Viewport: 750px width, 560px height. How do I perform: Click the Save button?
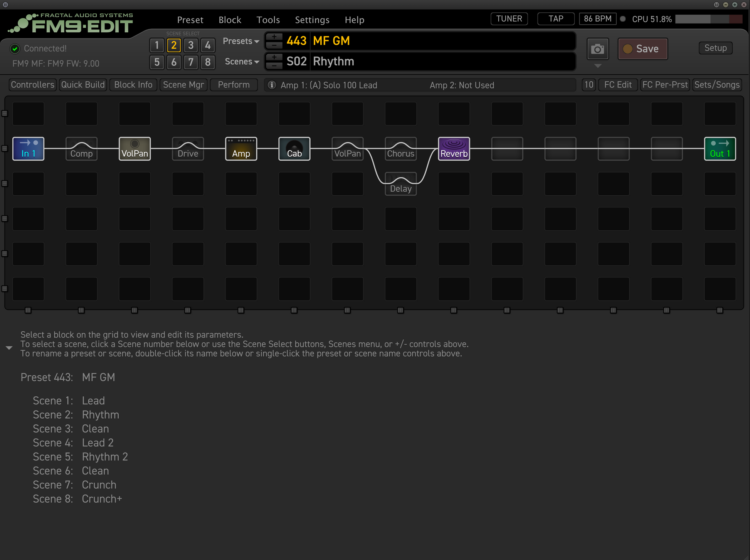[642, 49]
